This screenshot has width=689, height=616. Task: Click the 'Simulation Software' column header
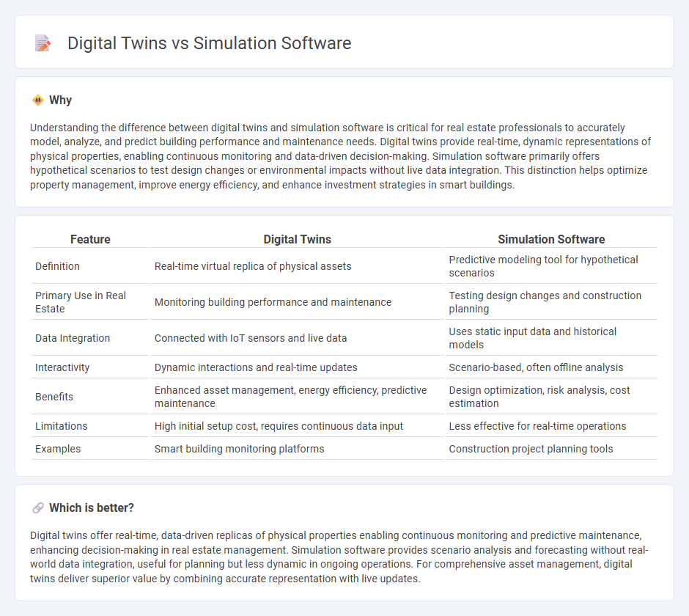point(551,239)
